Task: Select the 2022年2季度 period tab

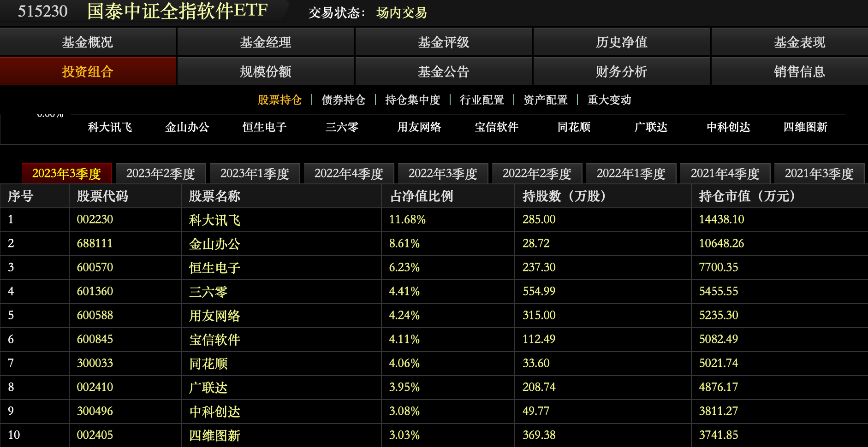Action: tap(537, 174)
